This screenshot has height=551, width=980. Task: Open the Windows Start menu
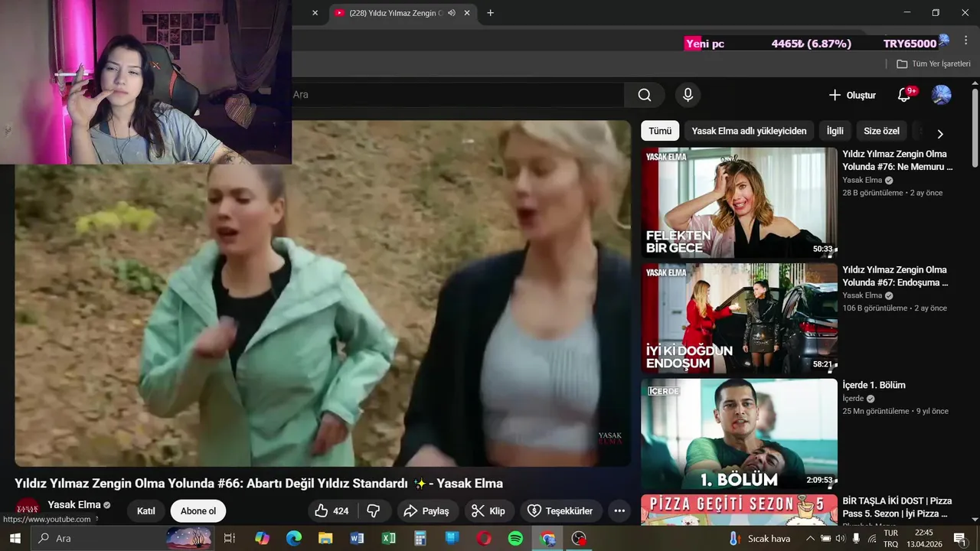pos(15,539)
